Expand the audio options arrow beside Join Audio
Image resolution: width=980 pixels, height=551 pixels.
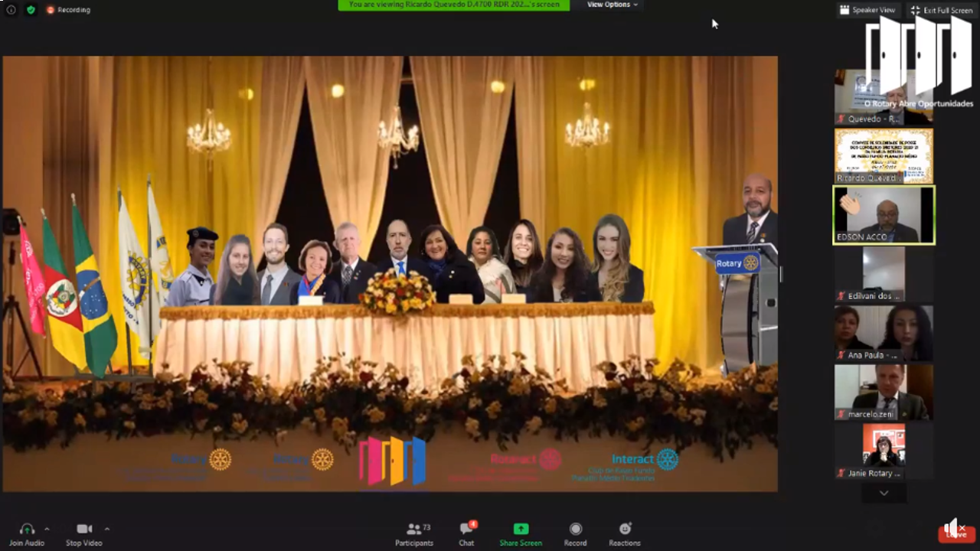coord(47,529)
